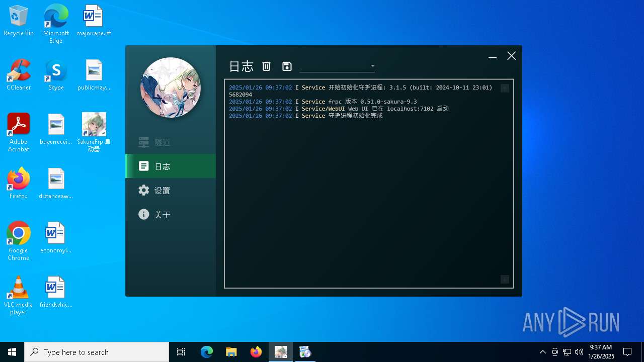Click the network tray icon
Screen dimensions: 644x362
[567, 352]
